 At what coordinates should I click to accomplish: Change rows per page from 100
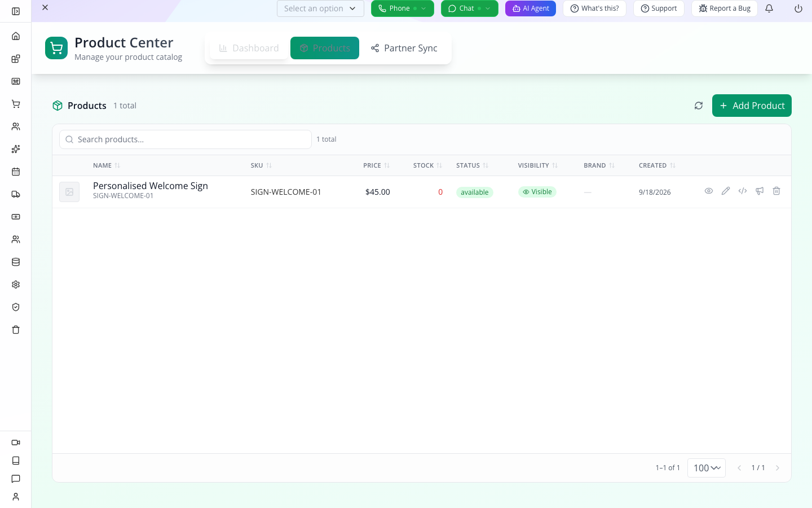point(707,468)
